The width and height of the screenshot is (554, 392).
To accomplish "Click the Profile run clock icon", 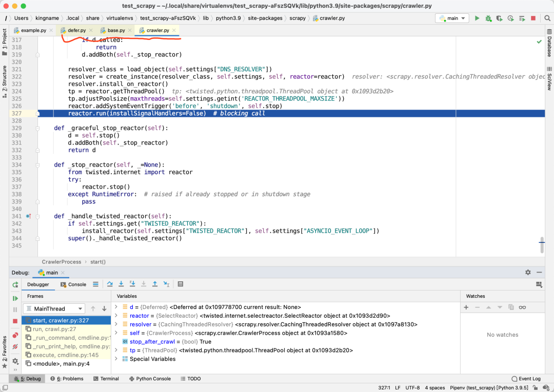I will tap(510, 18).
